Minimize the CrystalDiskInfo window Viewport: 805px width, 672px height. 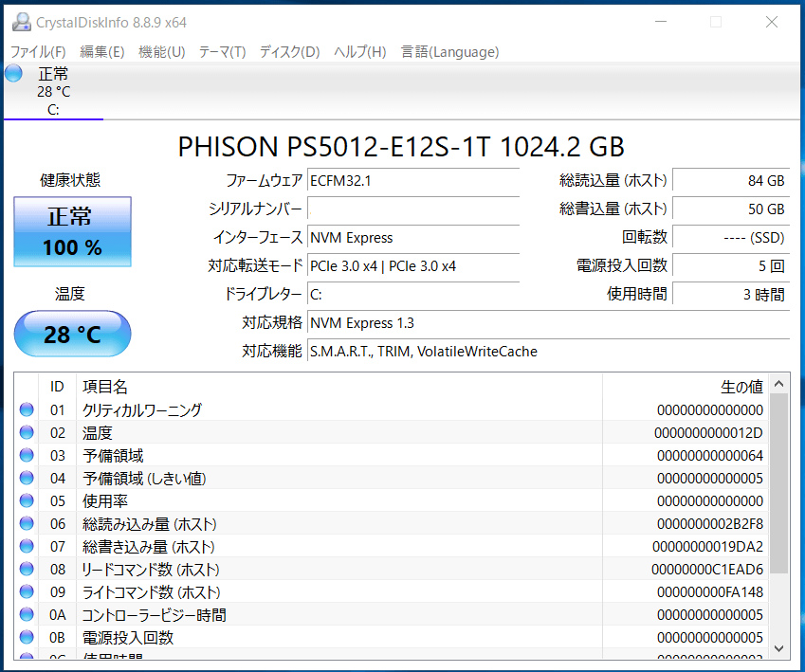(x=661, y=22)
